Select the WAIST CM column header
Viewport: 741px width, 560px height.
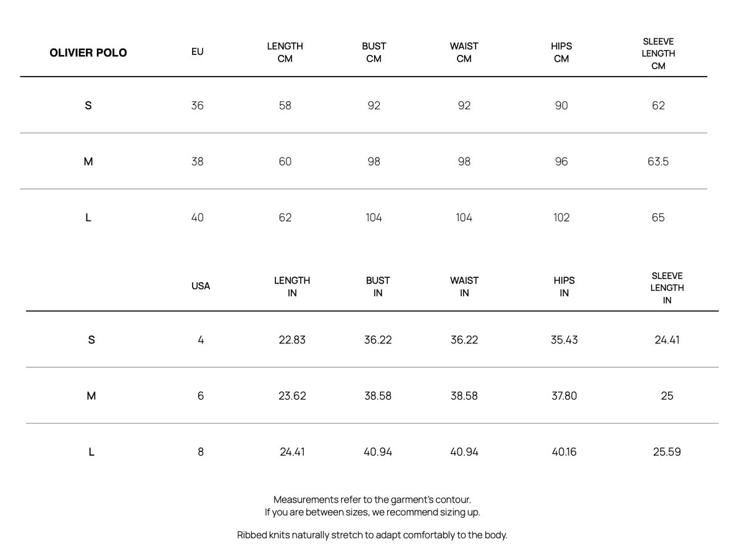click(x=464, y=52)
